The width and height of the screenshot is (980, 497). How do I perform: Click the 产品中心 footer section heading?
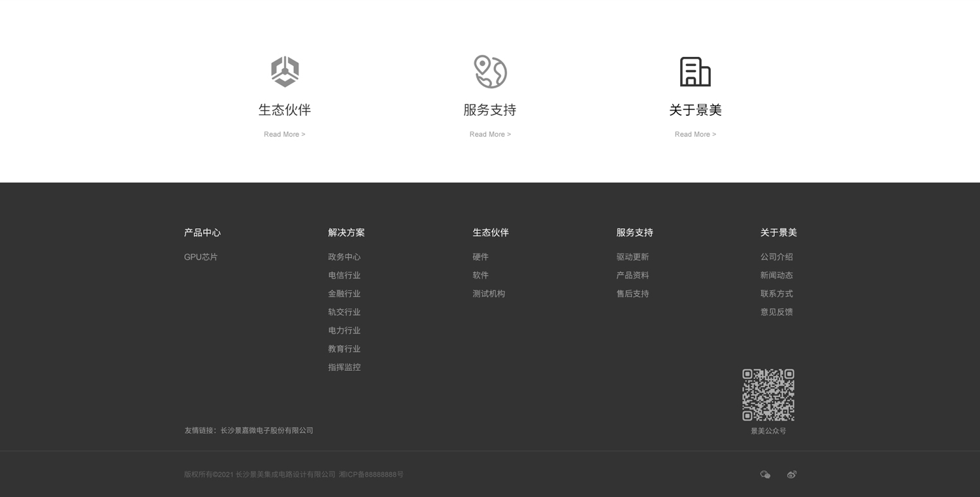(x=202, y=232)
